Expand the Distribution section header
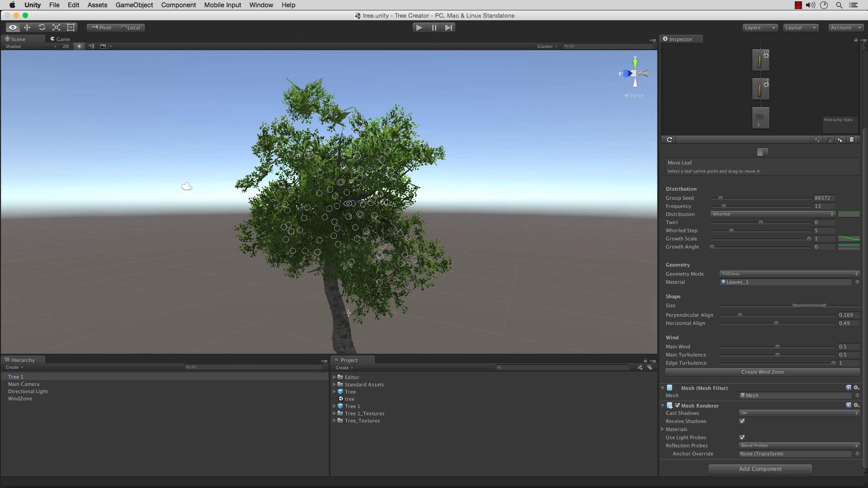This screenshot has height=488, width=868. pos(681,189)
